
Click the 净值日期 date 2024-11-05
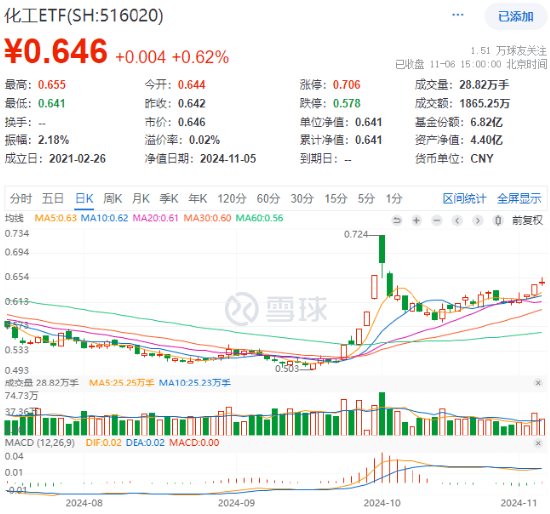pos(228,159)
